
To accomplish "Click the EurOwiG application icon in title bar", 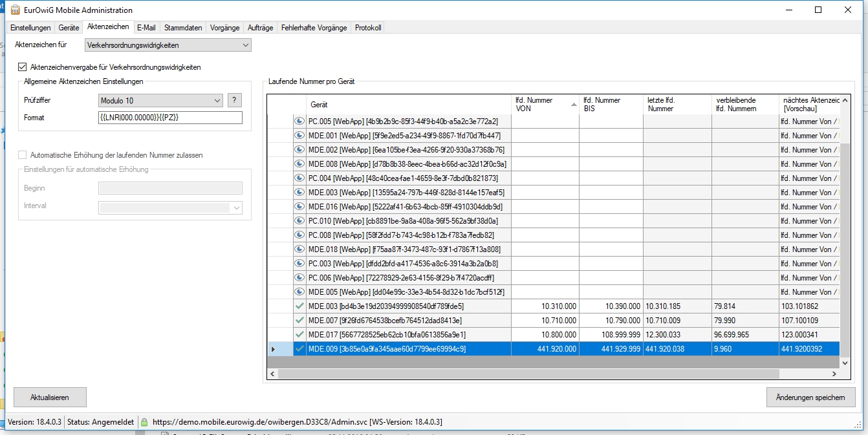I will 14,10.
